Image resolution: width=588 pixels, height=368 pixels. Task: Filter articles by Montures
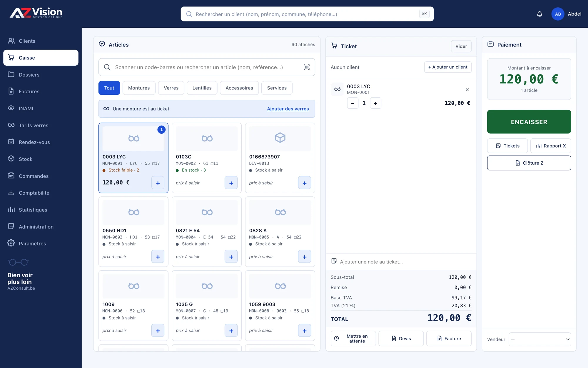(x=139, y=88)
